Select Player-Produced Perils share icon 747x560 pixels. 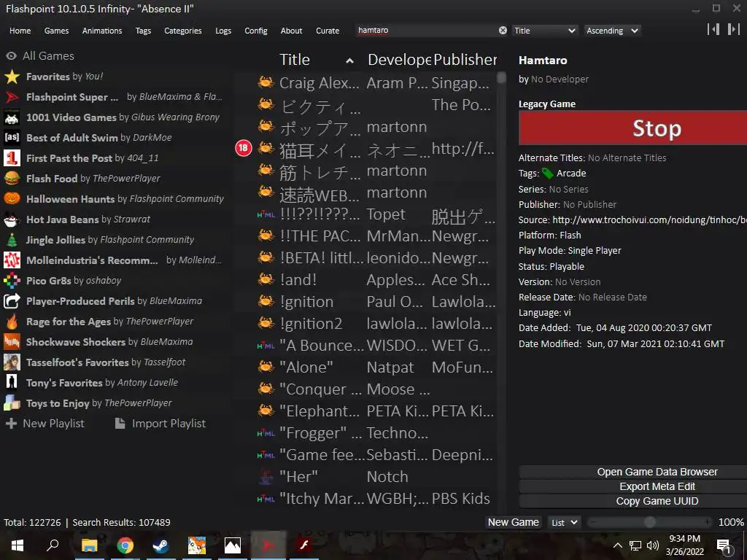click(12, 301)
